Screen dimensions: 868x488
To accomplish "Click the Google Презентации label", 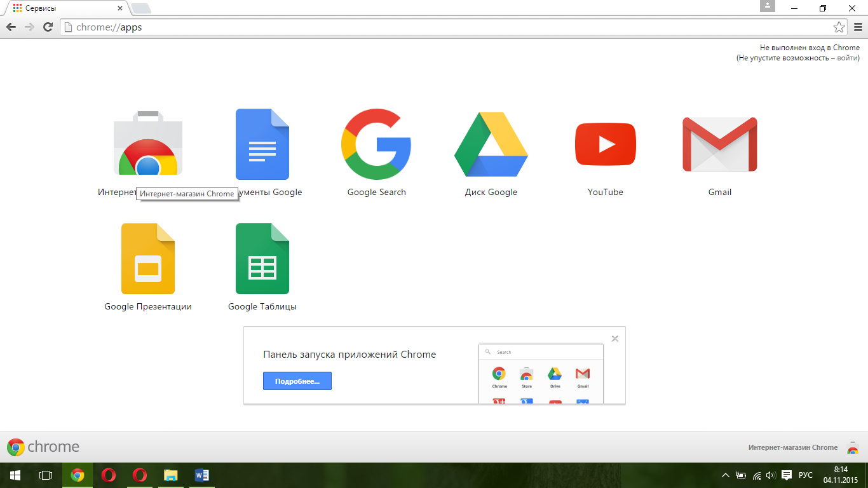I will [148, 306].
